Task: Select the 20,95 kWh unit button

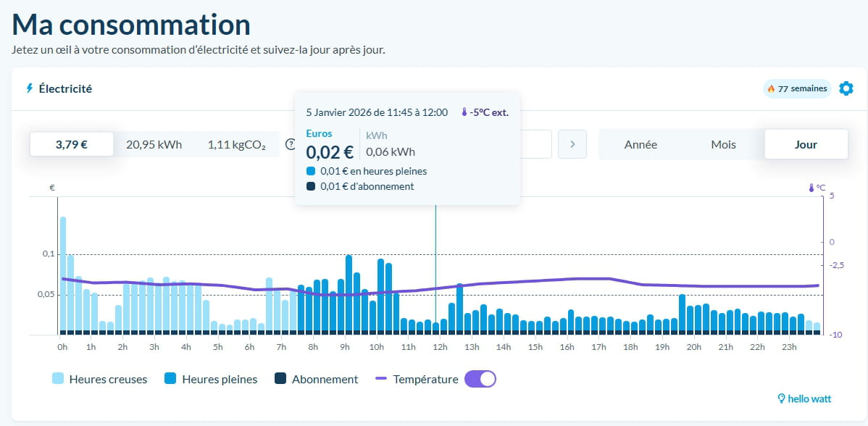Action: 155,144
